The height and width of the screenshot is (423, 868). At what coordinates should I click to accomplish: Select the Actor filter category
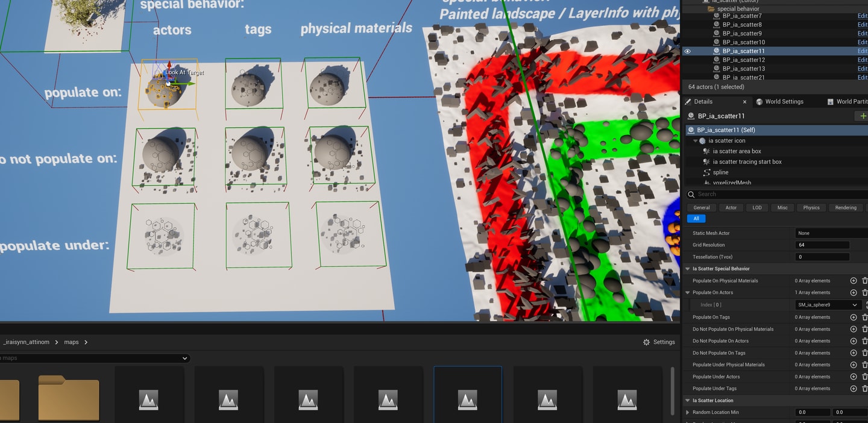point(731,208)
